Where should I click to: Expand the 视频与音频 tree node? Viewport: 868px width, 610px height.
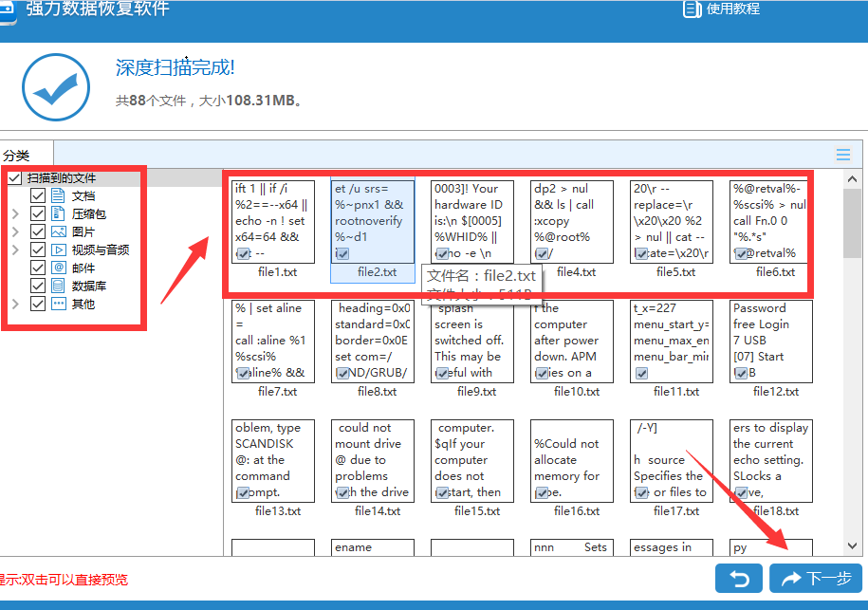15,250
